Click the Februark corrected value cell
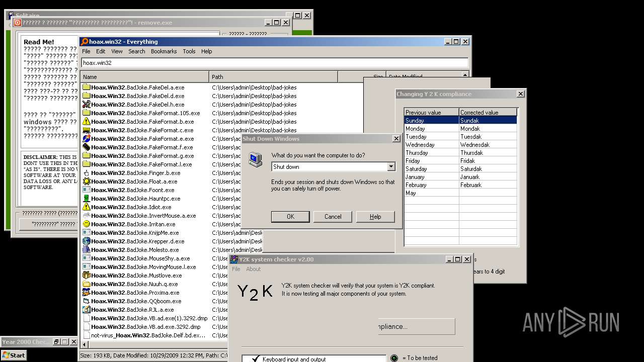 488,185
